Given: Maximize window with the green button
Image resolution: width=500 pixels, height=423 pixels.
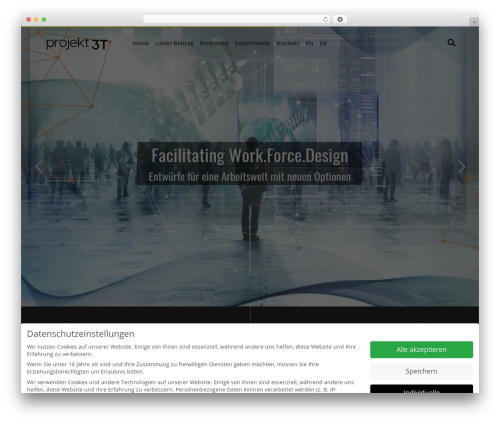Looking at the screenshot, I should tap(44, 19).
